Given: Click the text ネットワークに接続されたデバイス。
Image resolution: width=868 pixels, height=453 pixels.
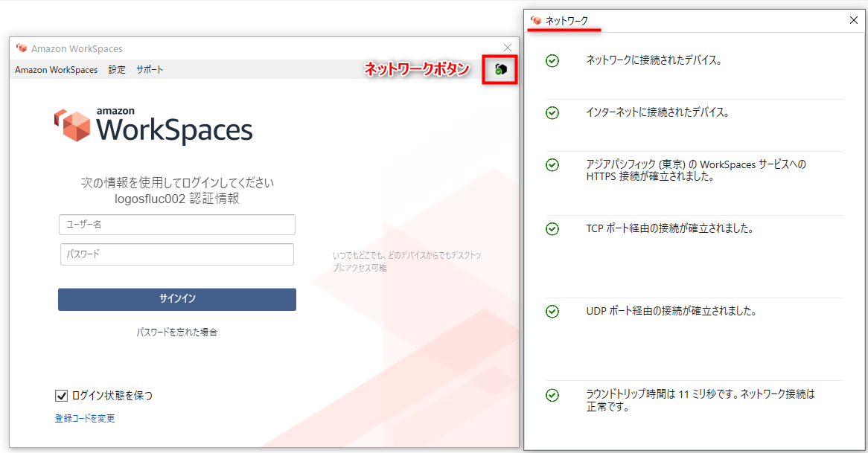Looking at the screenshot, I should pyautogui.click(x=654, y=60).
